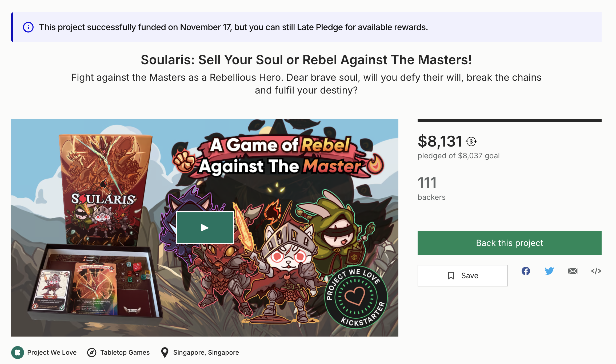
Task: Open the embed code icon
Action: [596, 271]
